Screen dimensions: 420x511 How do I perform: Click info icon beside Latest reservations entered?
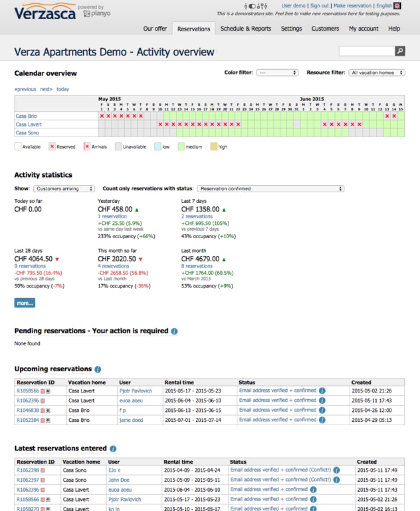[x=113, y=449]
